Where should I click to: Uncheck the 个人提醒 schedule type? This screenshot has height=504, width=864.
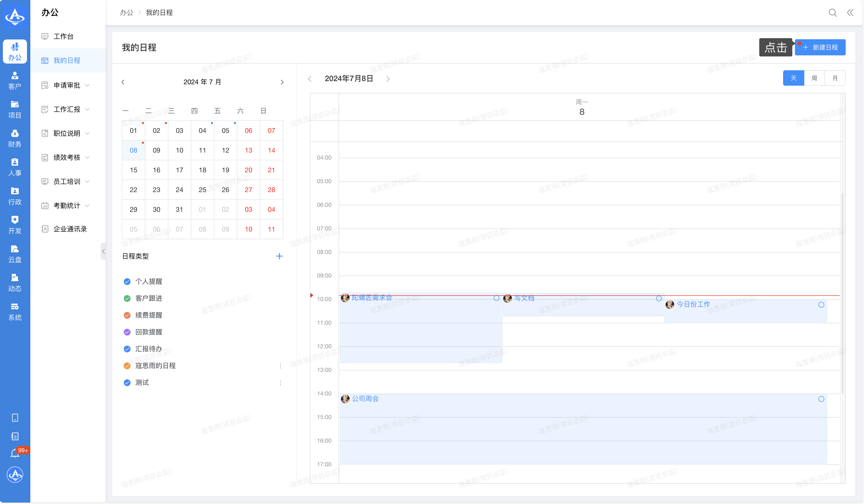click(127, 281)
